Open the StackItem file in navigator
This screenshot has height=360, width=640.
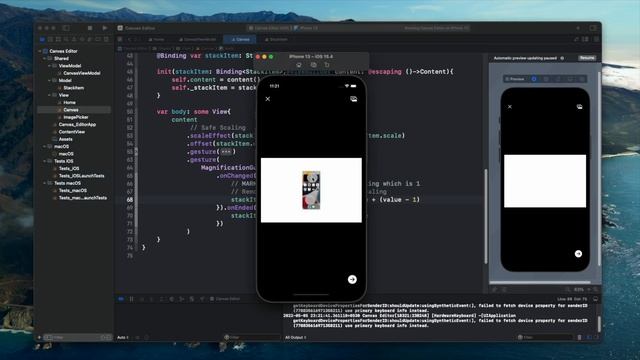(x=73, y=88)
